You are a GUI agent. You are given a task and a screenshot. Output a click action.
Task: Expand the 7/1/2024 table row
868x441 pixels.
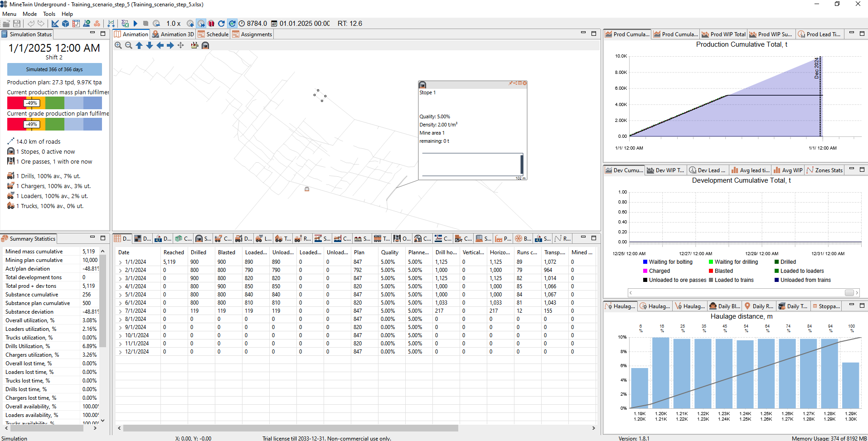[121, 311]
